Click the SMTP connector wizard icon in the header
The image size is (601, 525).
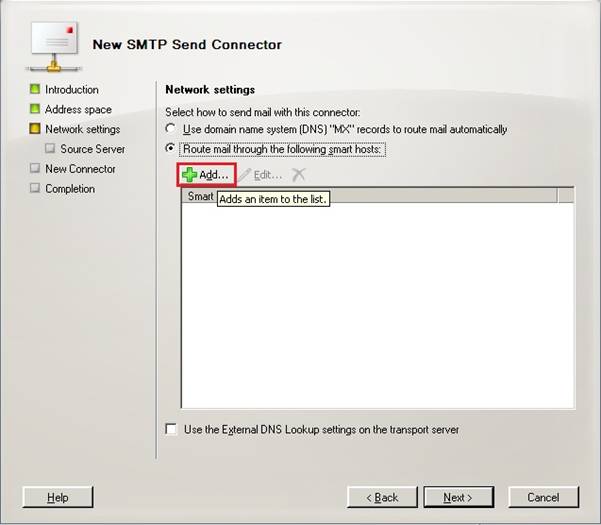52,43
